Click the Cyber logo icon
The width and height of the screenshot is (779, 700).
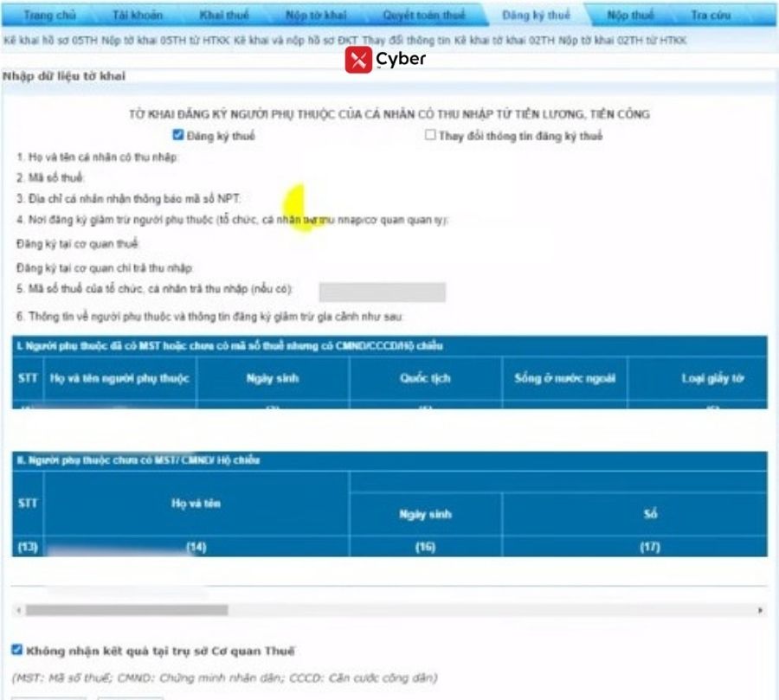(358, 60)
